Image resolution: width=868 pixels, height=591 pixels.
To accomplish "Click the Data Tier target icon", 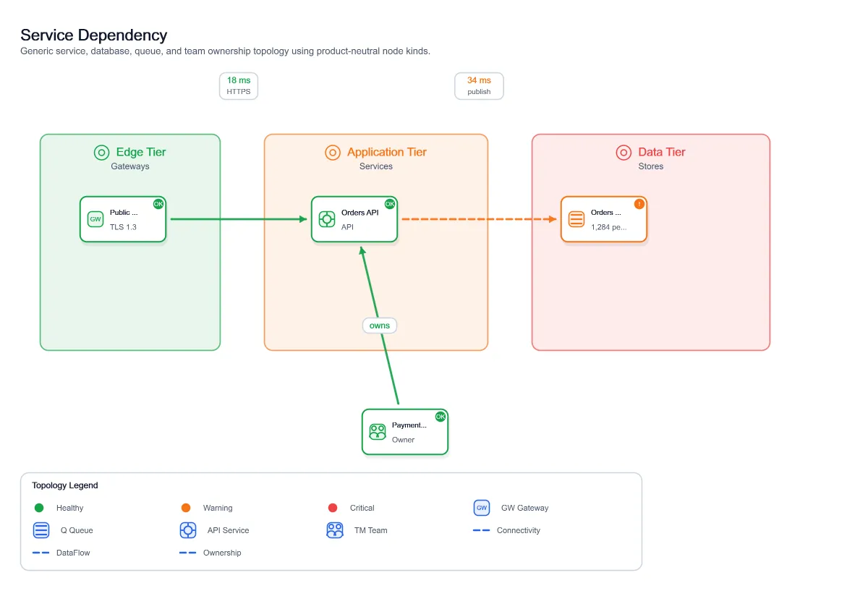I will [x=624, y=153].
